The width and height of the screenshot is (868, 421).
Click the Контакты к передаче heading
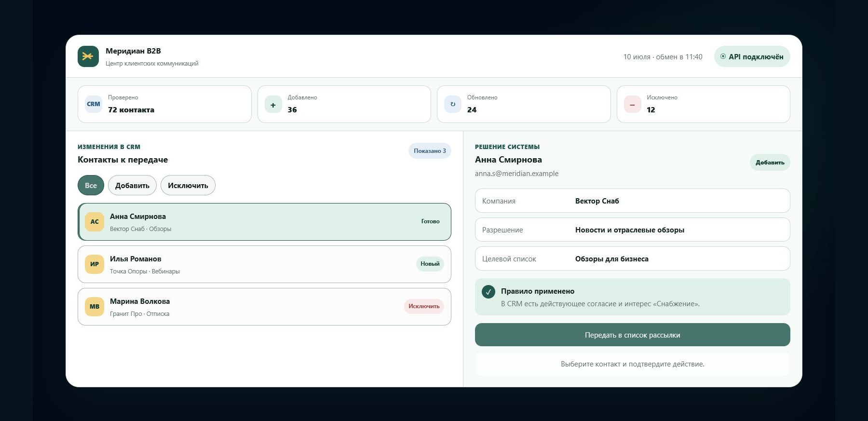coord(122,160)
